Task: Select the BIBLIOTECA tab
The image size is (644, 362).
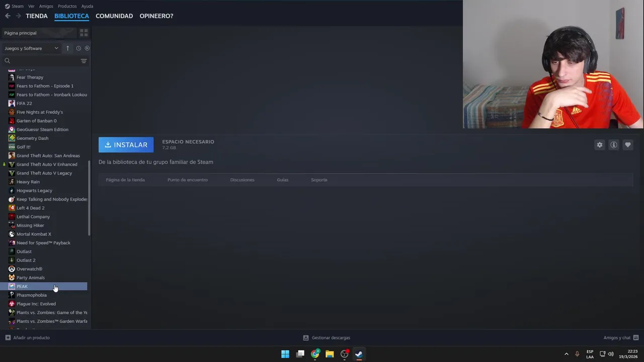Action: [x=71, y=16]
